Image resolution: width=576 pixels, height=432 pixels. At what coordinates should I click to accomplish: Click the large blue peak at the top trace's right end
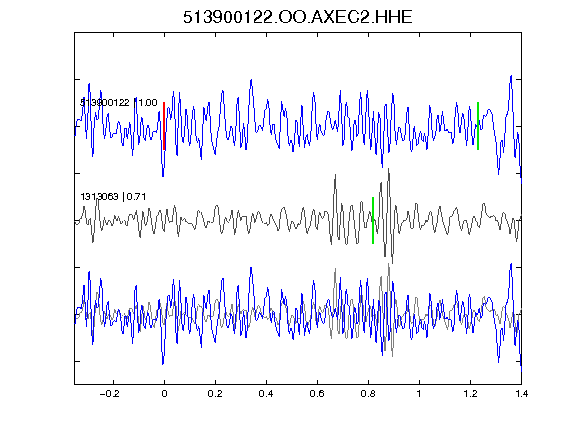[x=511, y=77]
